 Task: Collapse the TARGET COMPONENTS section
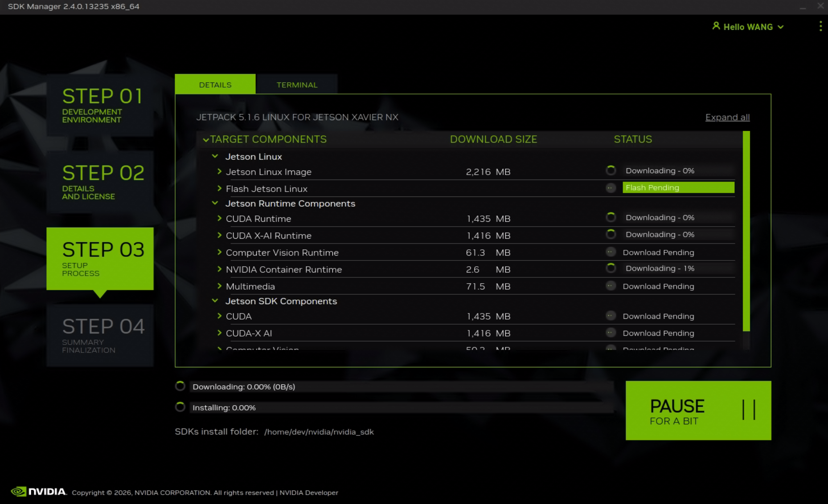pyautogui.click(x=206, y=140)
